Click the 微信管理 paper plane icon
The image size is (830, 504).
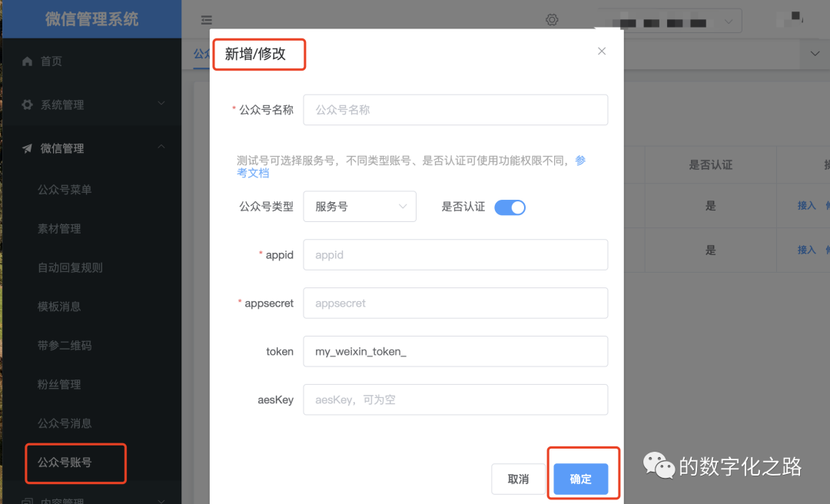coord(27,148)
